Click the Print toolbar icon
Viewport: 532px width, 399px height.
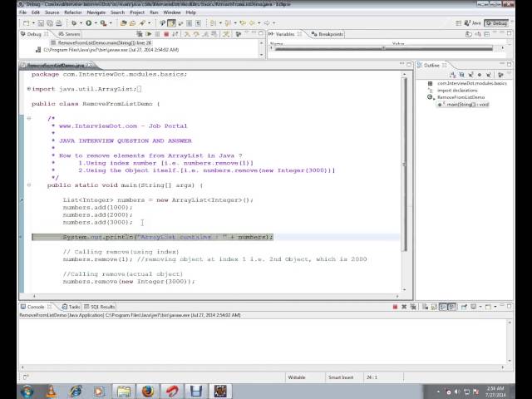pos(59,23)
